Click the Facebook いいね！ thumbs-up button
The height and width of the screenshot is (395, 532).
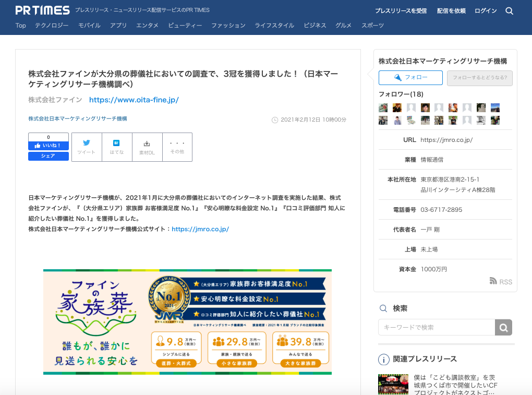point(48,146)
